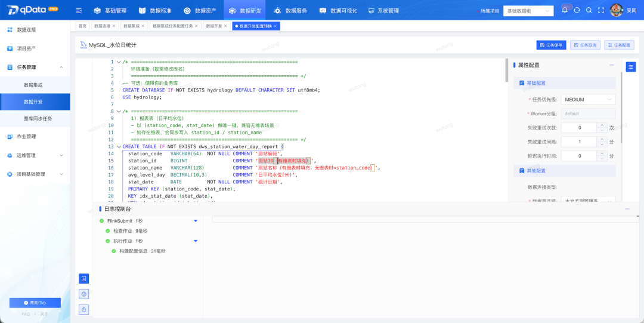
Task: Minimize the 属性配置 panel
Action: [612, 65]
